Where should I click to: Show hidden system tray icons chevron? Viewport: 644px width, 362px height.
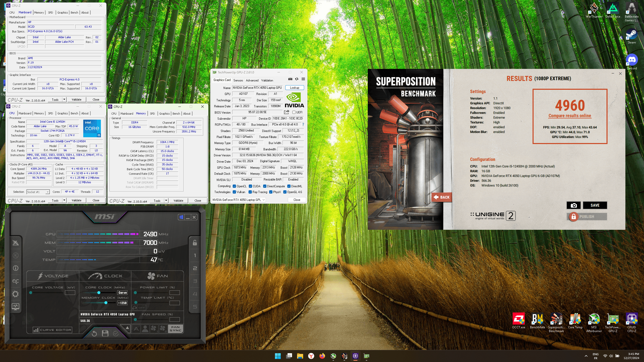coord(586,356)
